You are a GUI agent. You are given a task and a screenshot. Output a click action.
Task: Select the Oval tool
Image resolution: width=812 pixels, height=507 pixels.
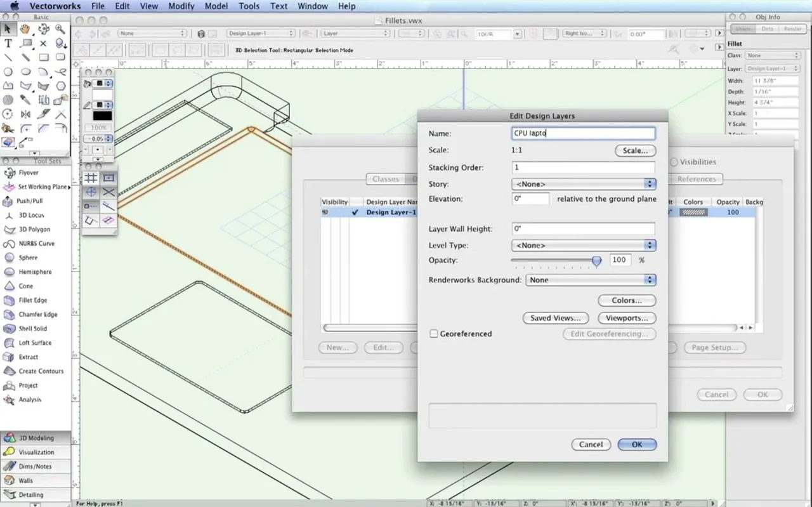(25, 72)
